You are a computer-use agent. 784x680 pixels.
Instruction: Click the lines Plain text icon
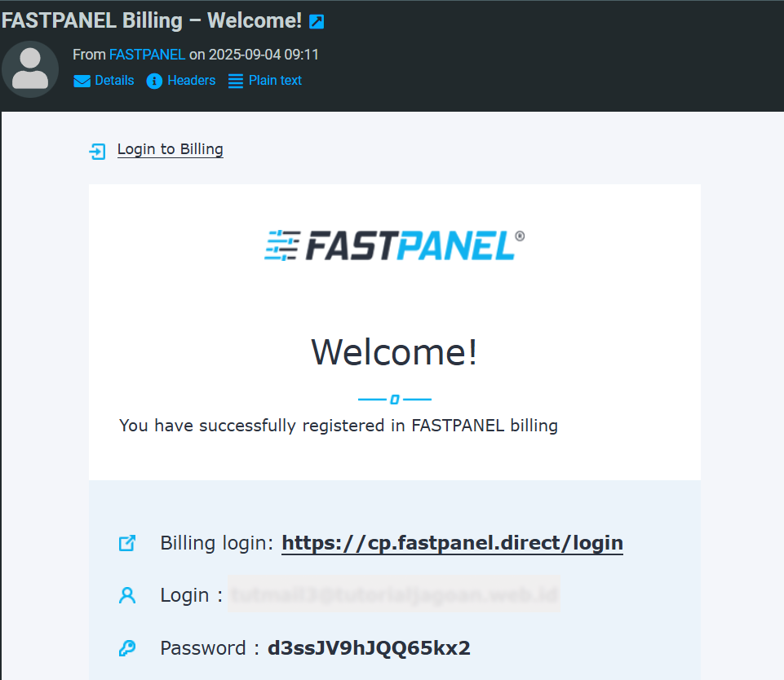(236, 81)
